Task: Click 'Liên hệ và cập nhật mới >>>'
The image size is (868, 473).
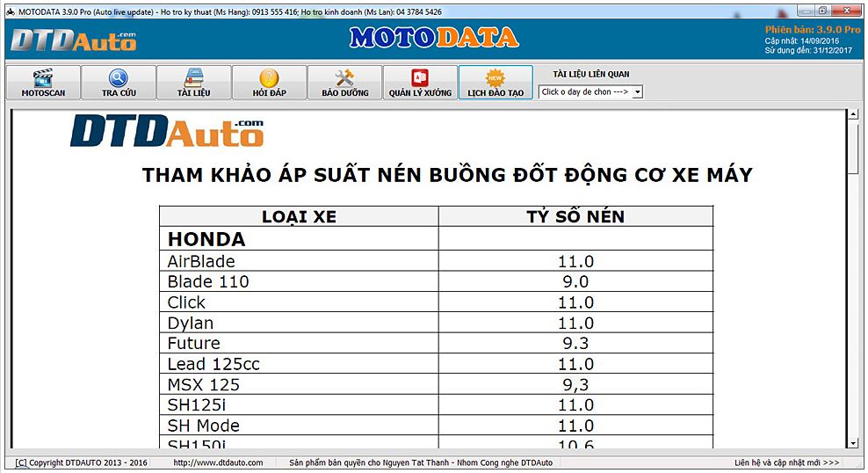Action: click(x=786, y=462)
